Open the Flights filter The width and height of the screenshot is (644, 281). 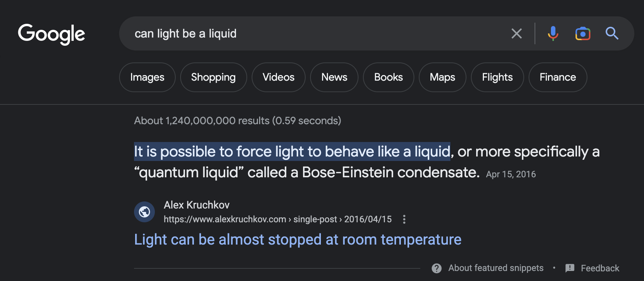point(497,77)
